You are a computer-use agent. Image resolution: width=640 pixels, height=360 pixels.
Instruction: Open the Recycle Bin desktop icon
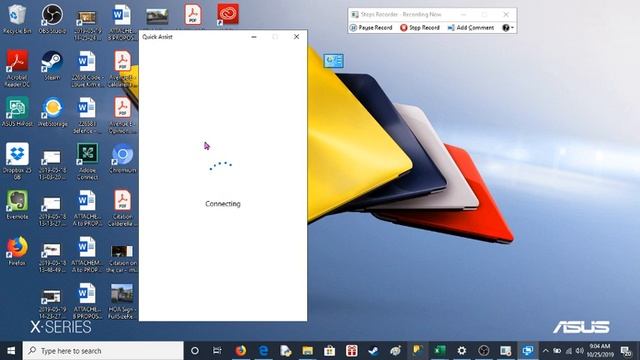(x=17, y=19)
